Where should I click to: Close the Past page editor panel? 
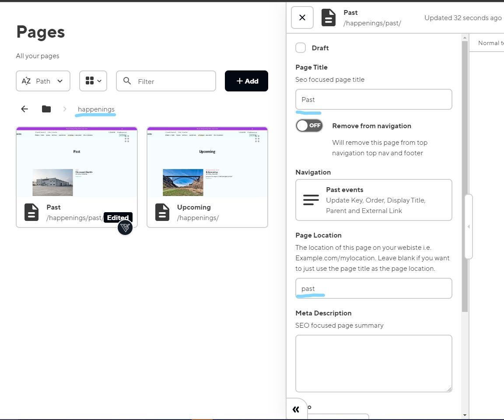click(302, 17)
